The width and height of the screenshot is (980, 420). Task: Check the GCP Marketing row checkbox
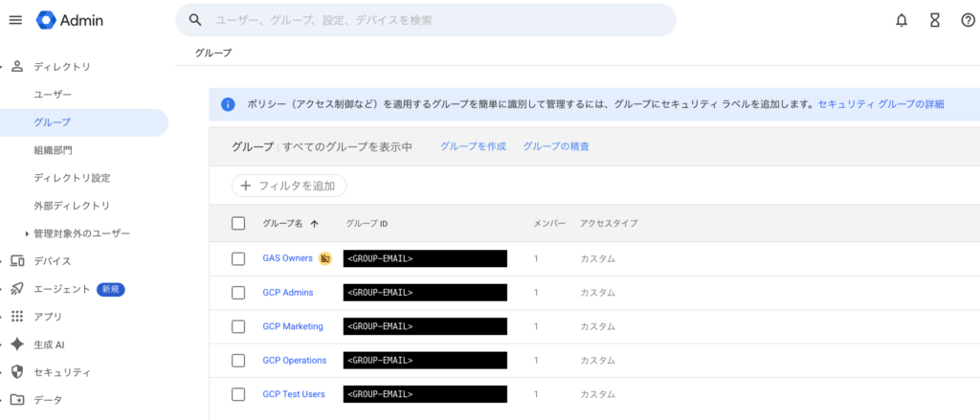[x=238, y=326]
